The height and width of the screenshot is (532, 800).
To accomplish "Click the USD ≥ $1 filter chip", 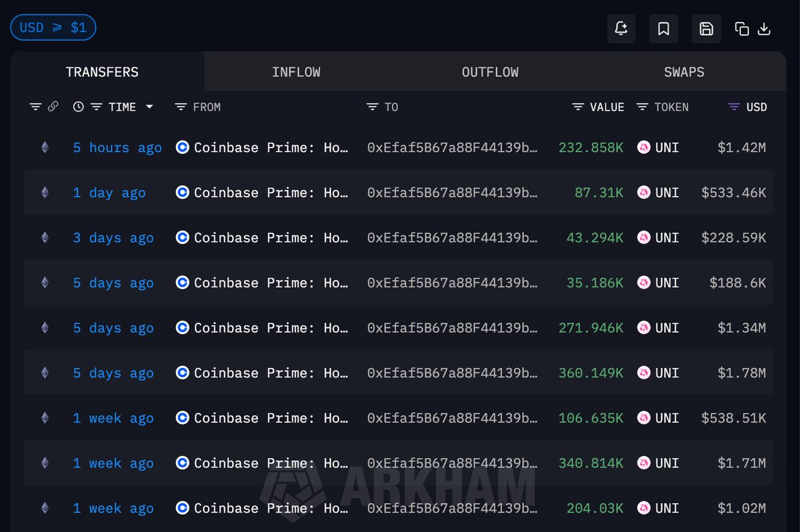I will point(53,28).
